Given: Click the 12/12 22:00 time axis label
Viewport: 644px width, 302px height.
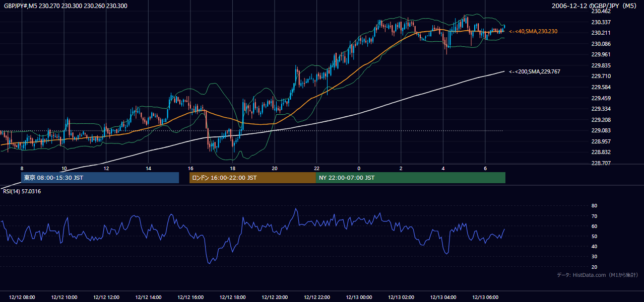Looking at the screenshot, I should pyautogui.click(x=316, y=297).
